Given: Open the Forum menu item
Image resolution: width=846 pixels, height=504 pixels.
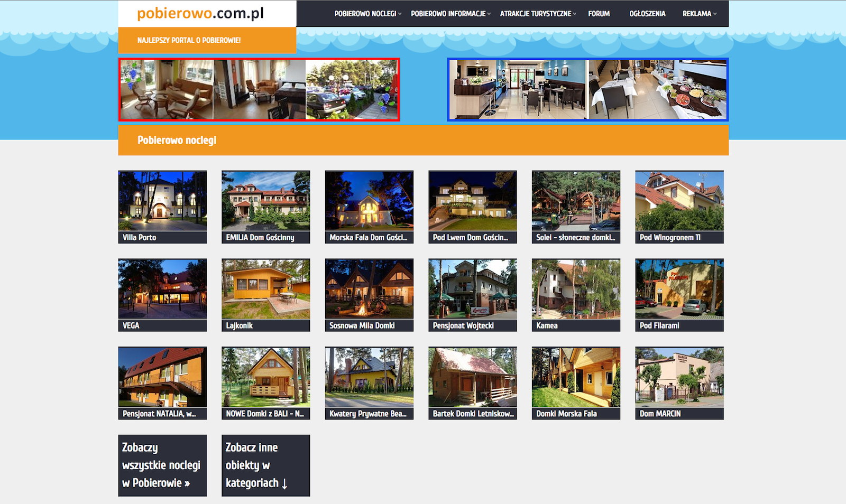Looking at the screenshot, I should (x=599, y=14).
